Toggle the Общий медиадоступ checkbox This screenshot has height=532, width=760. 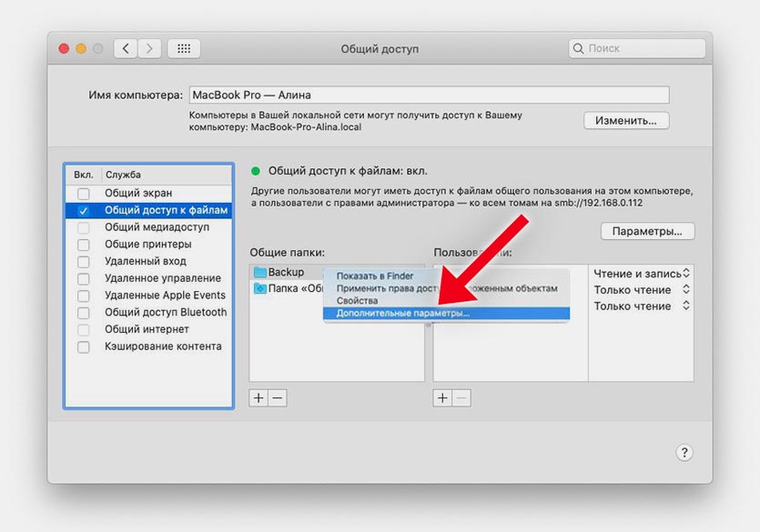84,227
